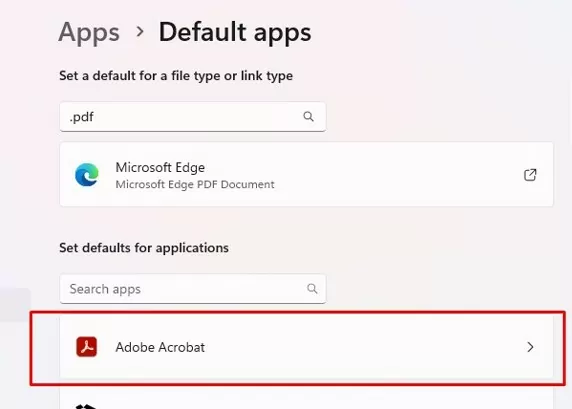
Task: Click the Microsoft Edge logo icon
Action: pyautogui.click(x=87, y=175)
